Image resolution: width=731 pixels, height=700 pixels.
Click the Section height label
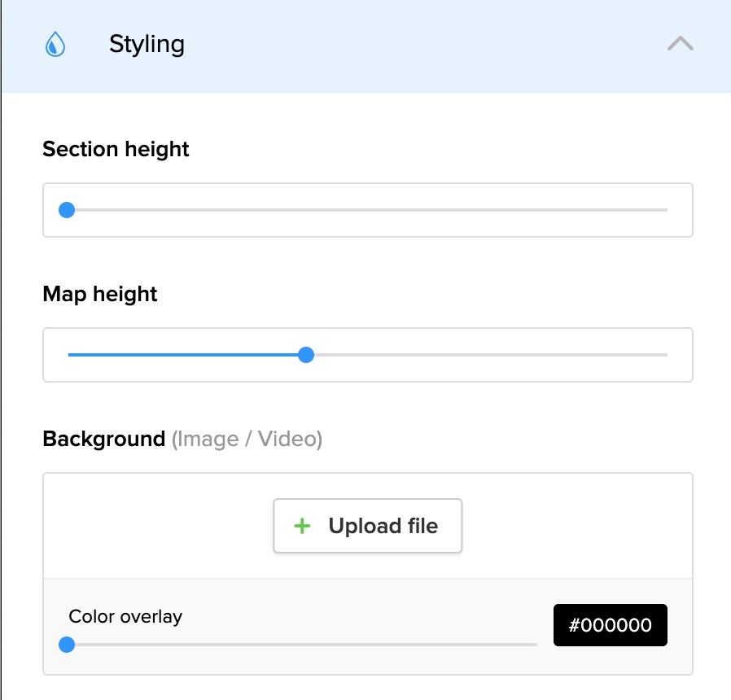point(116,149)
